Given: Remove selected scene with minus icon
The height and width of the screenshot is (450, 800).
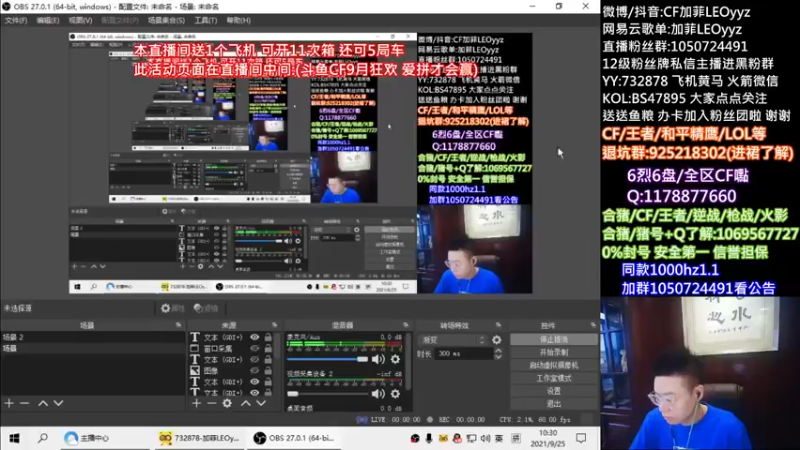Looking at the screenshot, I should (24, 403).
